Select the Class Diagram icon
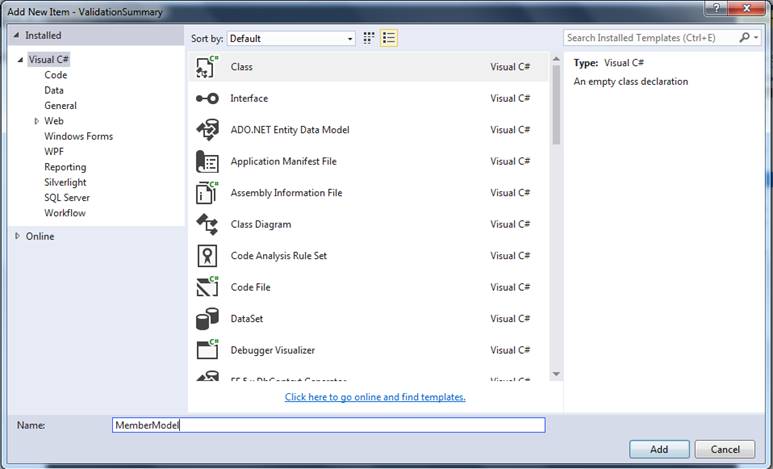This screenshot has height=469, width=773. [x=207, y=224]
